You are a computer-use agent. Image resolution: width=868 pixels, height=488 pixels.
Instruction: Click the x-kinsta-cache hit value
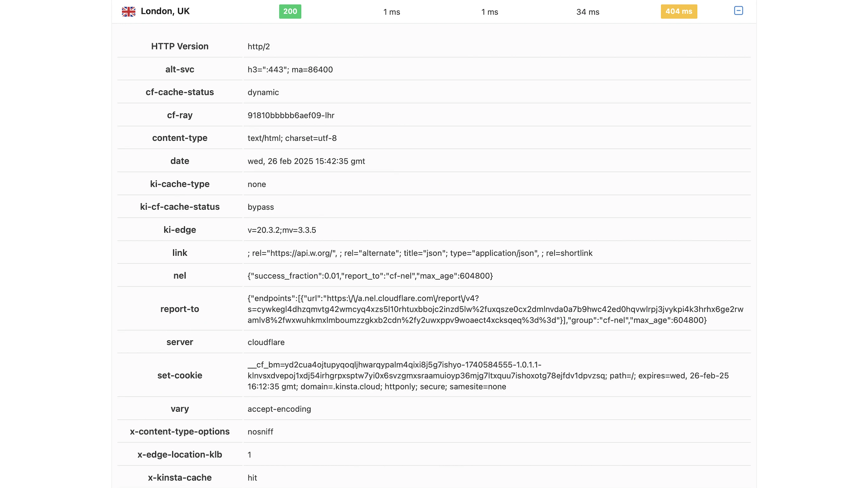tap(252, 477)
